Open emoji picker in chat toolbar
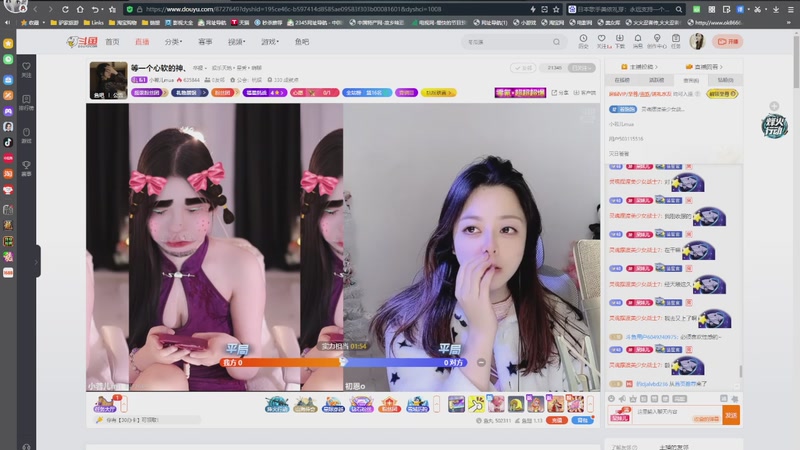Viewport: 800px width, 450px height. tap(611, 398)
